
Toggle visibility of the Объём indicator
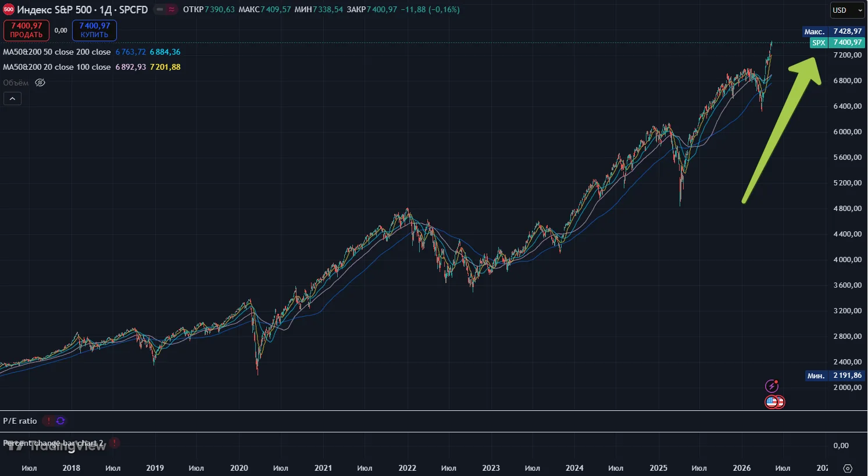(40, 83)
